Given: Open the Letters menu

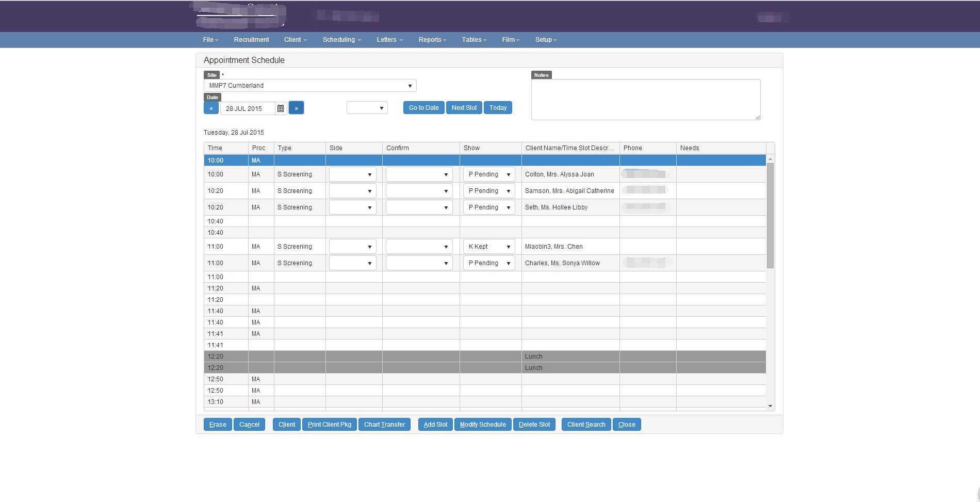Looking at the screenshot, I should coord(389,40).
